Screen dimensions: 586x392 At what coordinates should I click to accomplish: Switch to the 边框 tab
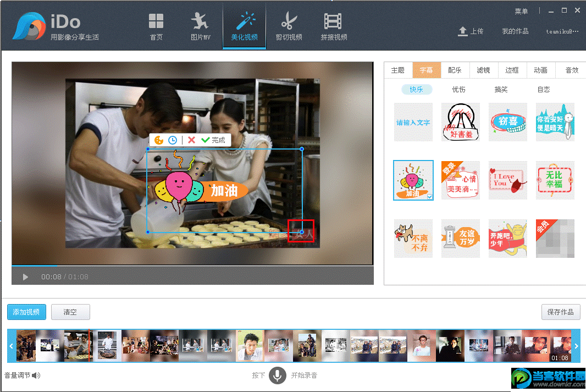click(512, 70)
